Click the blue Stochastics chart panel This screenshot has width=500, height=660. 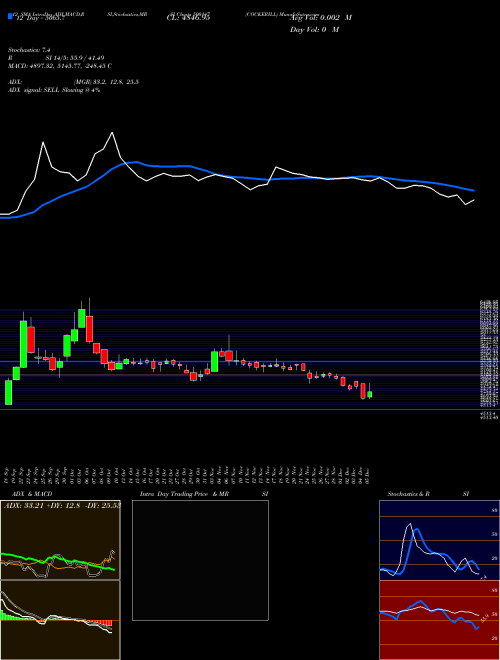click(x=439, y=540)
